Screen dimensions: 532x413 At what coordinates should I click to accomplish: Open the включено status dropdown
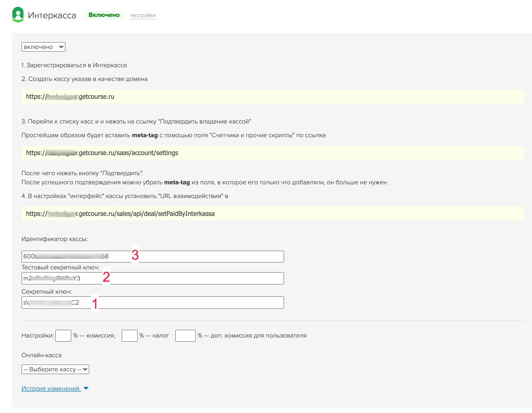click(43, 47)
